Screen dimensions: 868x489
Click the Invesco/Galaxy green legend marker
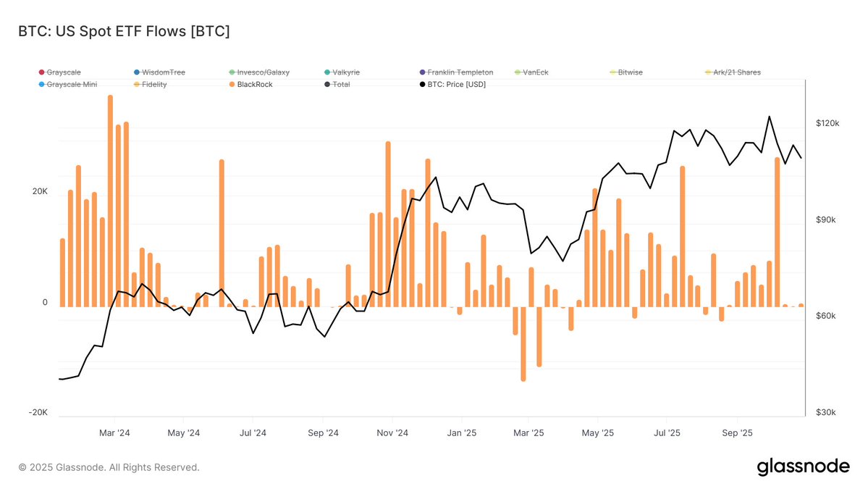[232, 72]
